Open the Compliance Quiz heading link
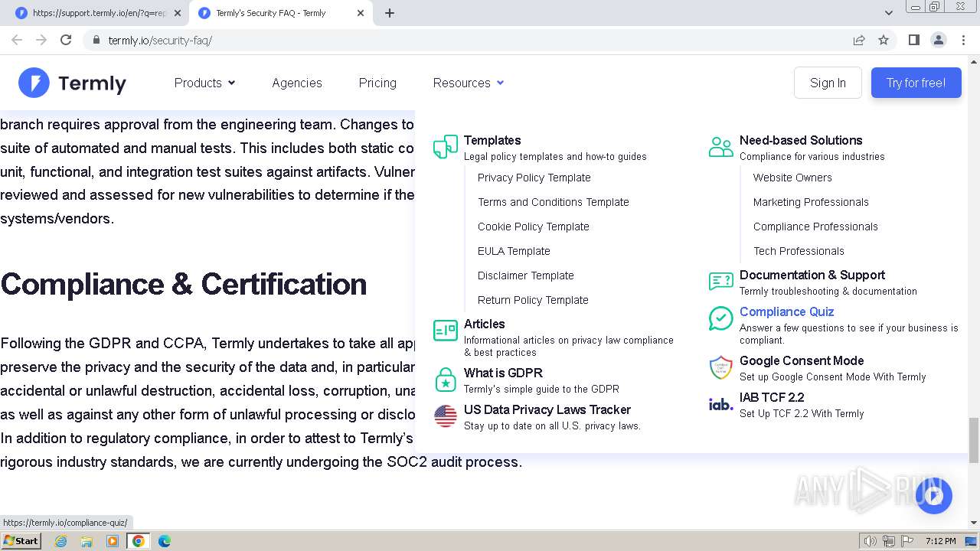 coord(786,311)
